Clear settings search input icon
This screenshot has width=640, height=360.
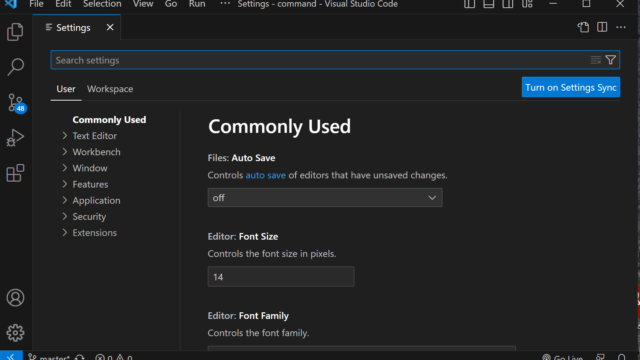click(596, 60)
